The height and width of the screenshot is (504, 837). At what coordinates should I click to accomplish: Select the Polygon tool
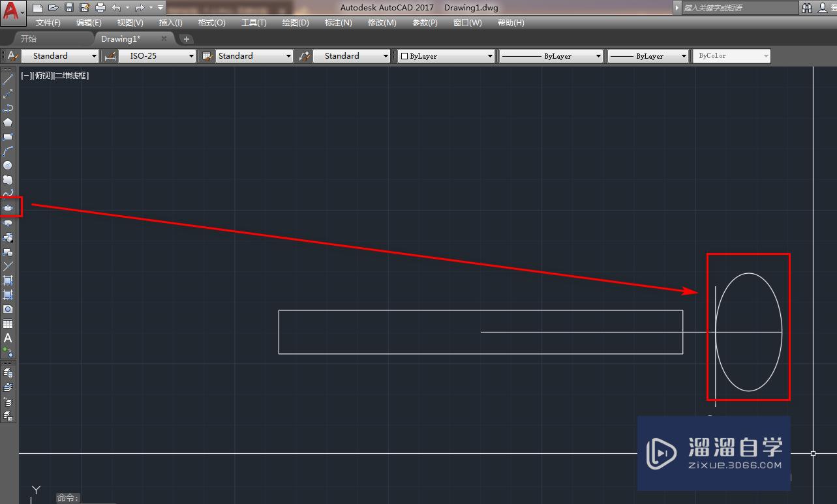[x=8, y=123]
